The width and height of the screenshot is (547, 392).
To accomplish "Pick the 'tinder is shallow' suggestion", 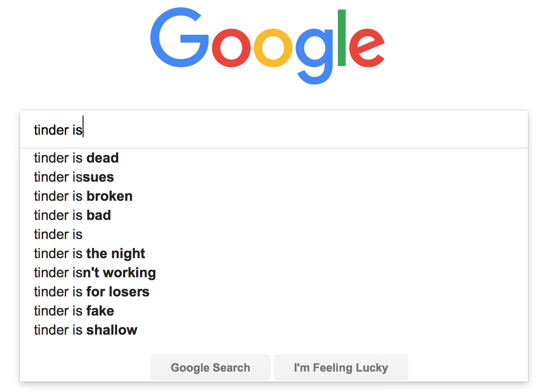I will coord(86,330).
